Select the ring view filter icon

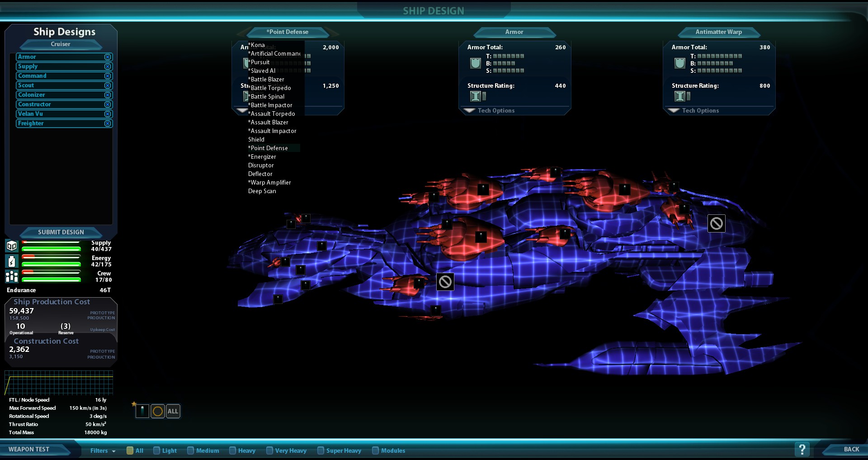click(158, 411)
